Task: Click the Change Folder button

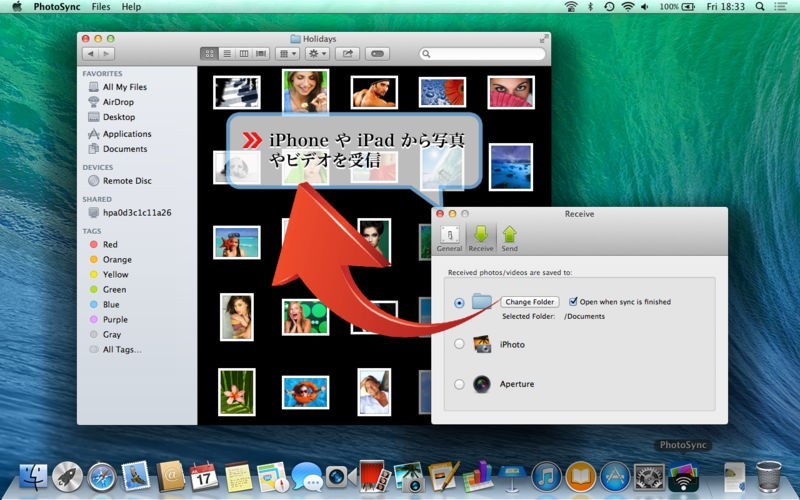Action: (x=530, y=301)
